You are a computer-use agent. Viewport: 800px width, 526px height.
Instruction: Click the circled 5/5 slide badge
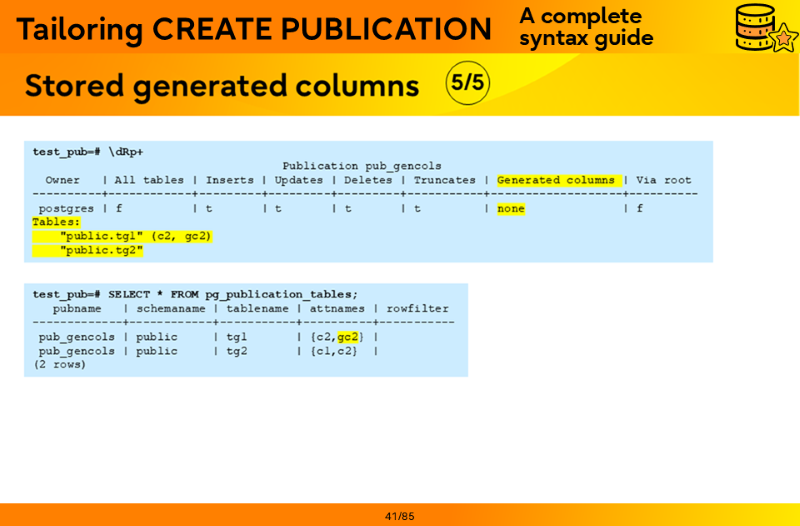click(x=467, y=83)
